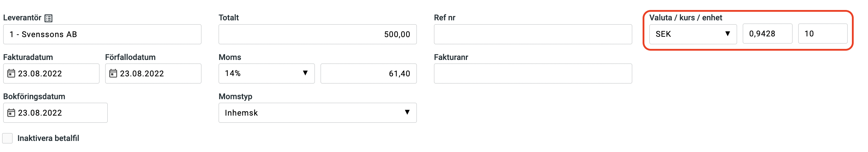Open the Bokföringsdatum calendar icon
Image resolution: width=868 pixels, height=152 pixels.
(11, 112)
